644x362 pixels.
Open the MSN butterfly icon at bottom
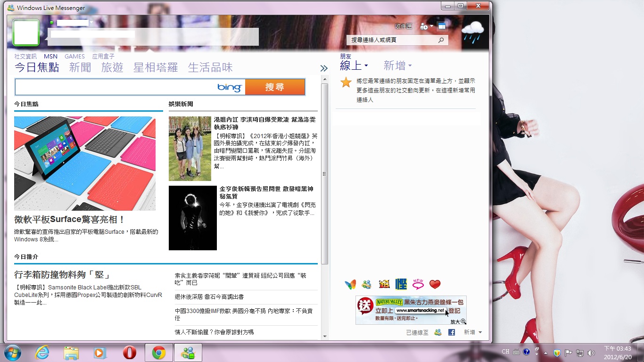pos(350,284)
